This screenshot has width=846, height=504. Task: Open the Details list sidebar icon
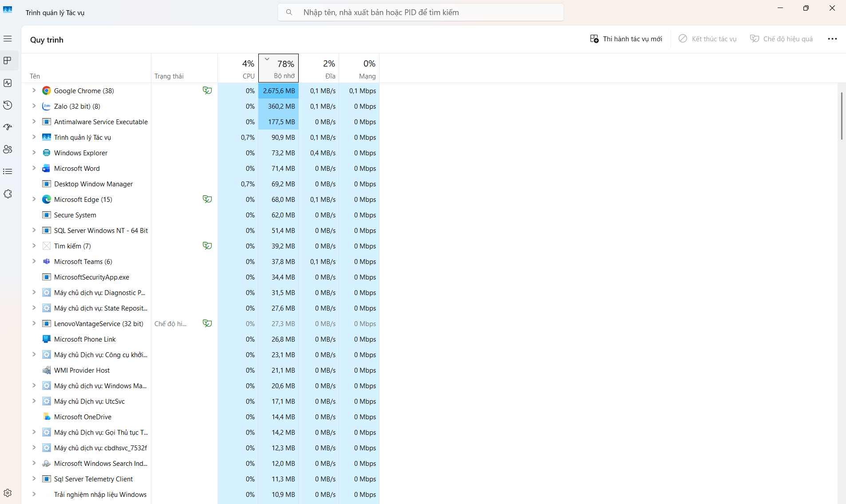[8, 172]
